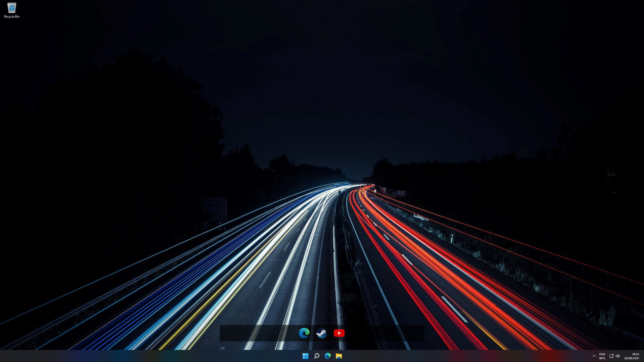Launch Edge from the taskbar
Image resolution: width=644 pixels, height=362 pixels.
tap(328, 356)
